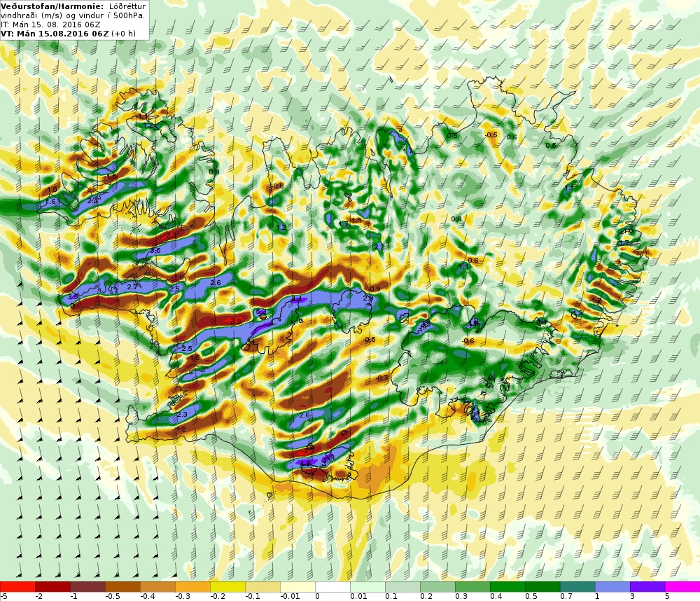Select the pale khaki swatch above -0.1

pos(263,586)
